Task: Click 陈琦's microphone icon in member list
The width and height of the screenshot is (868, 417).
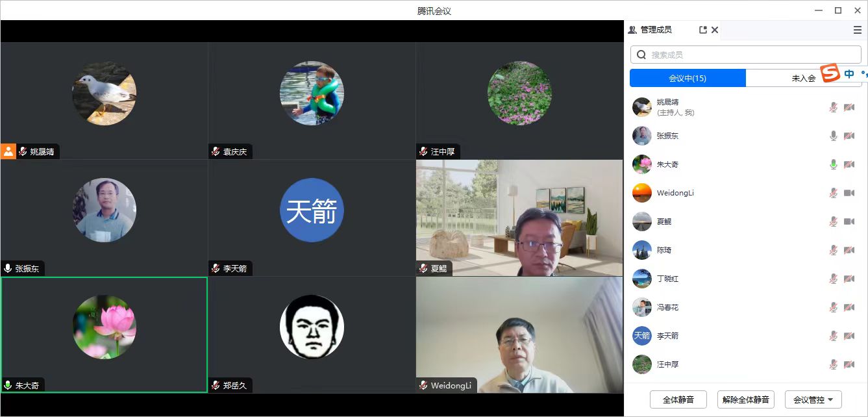Action: coord(834,250)
